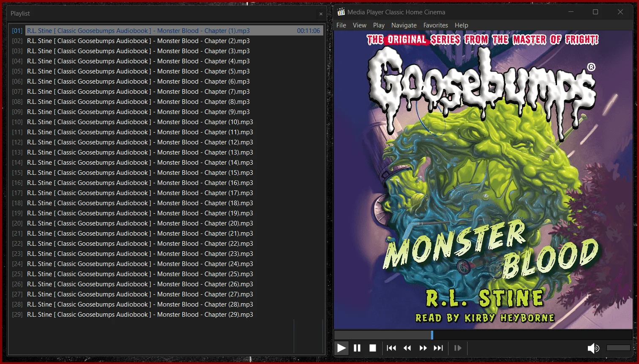Image resolution: width=639 pixels, height=364 pixels.
Task: Select playlist item Chapter (14).mp3
Action: 175,163
